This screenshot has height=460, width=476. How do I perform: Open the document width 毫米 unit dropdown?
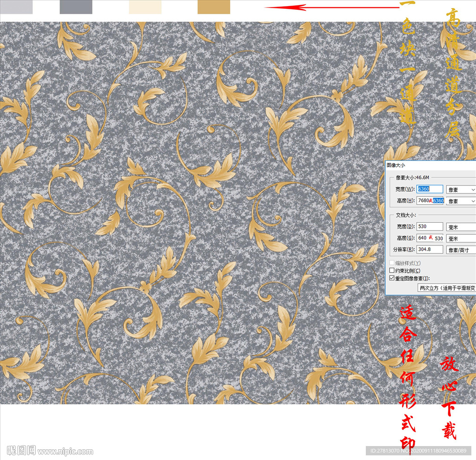pyautogui.click(x=461, y=227)
